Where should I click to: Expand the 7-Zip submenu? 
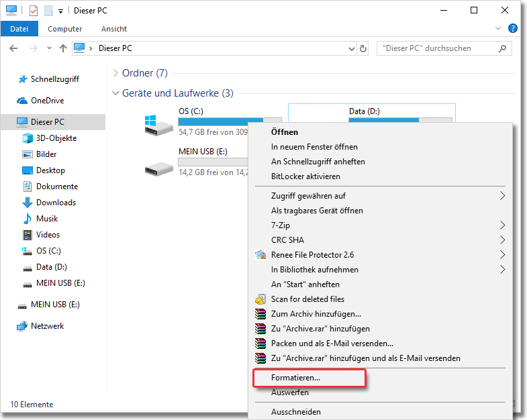tap(380, 225)
